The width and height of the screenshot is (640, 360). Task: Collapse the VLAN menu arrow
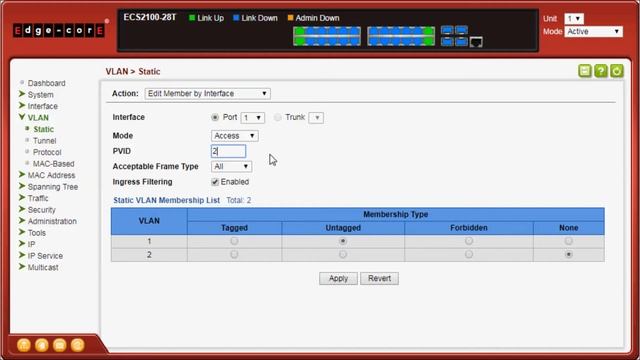click(22, 117)
